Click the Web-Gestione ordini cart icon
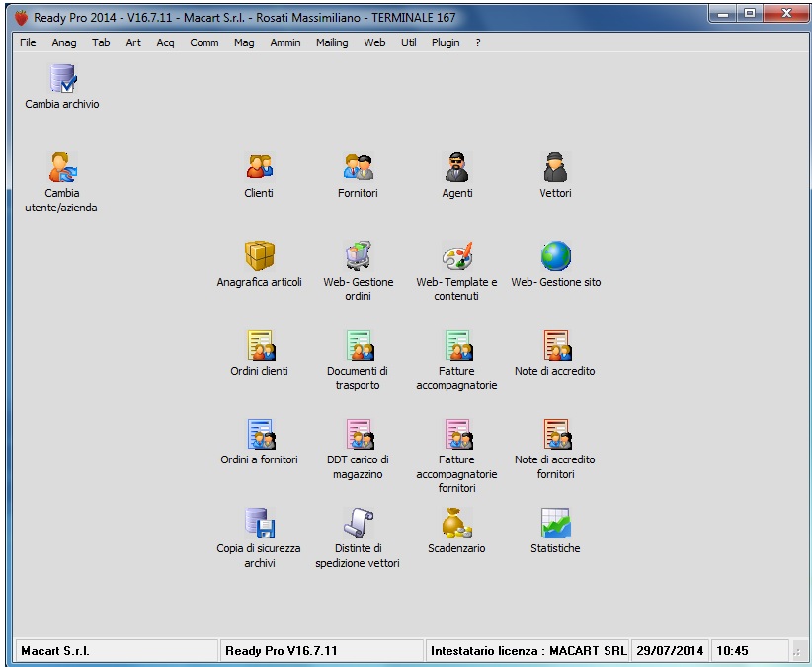The height and width of the screenshot is (667, 812). tap(358, 257)
